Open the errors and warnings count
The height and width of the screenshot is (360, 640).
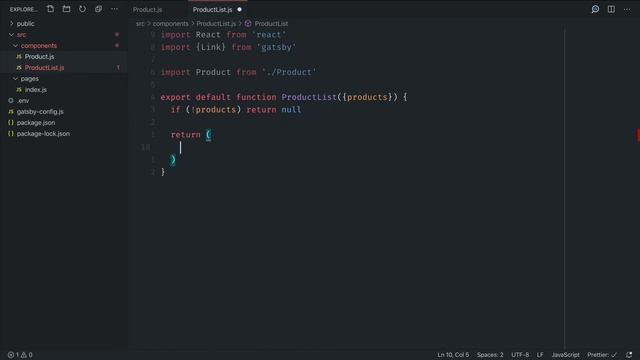[20, 355]
